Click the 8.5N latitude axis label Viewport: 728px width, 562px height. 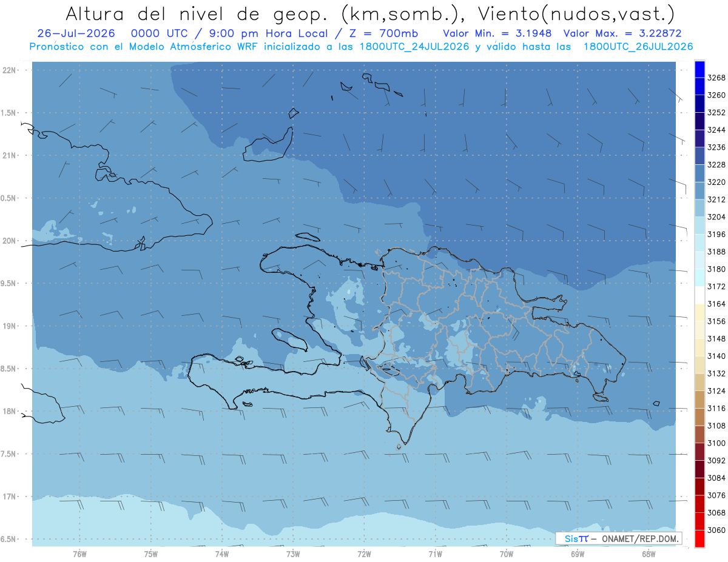8,369
